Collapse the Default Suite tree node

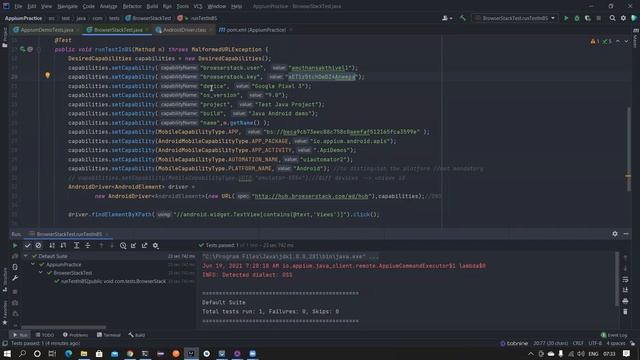[x=26, y=256]
